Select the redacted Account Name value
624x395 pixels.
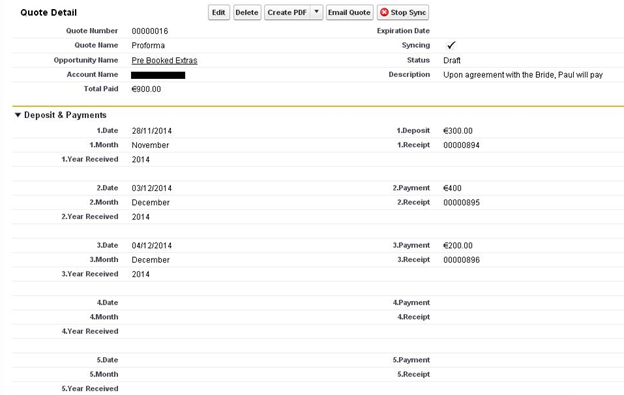158,75
